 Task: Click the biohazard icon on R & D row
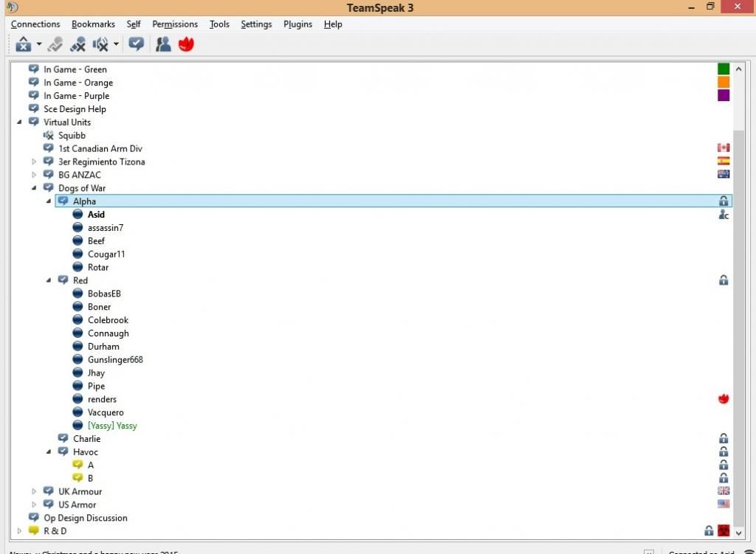(x=724, y=531)
